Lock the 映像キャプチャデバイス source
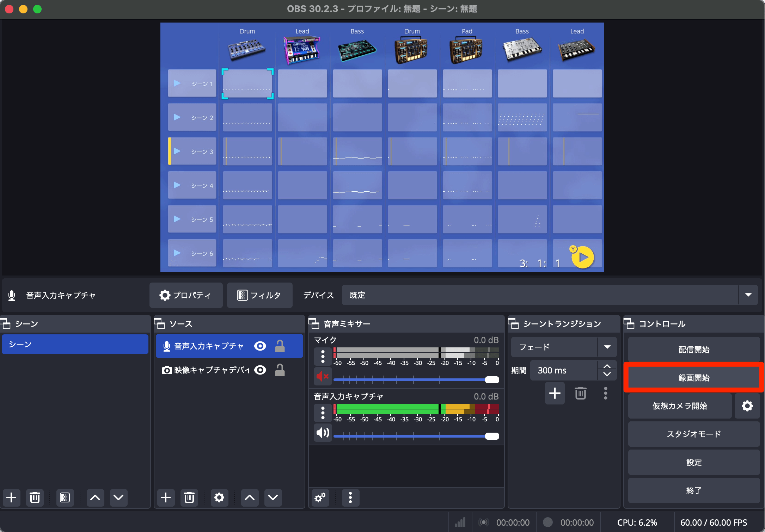765x532 pixels. click(280, 370)
